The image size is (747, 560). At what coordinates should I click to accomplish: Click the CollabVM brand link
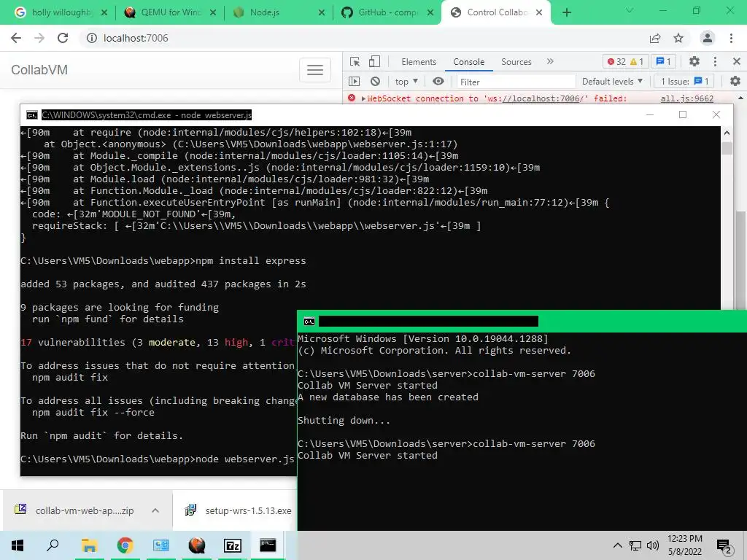click(39, 70)
